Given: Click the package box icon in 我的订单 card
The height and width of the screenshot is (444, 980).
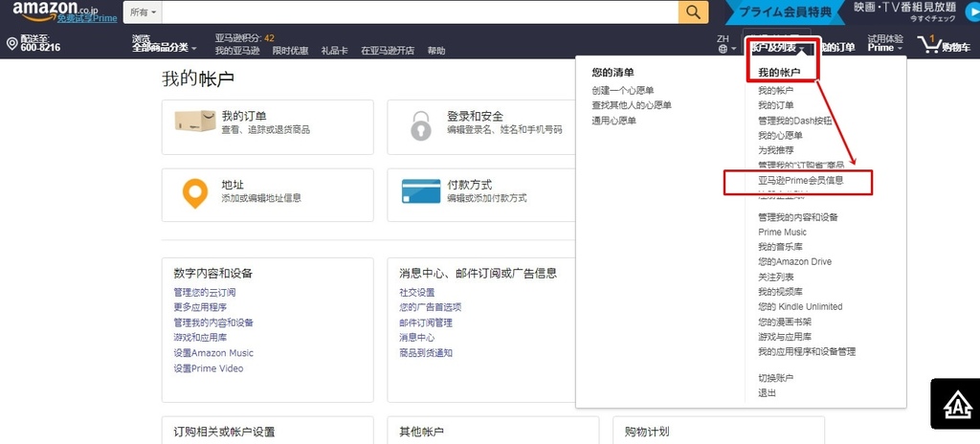Looking at the screenshot, I should pyautogui.click(x=195, y=120).
